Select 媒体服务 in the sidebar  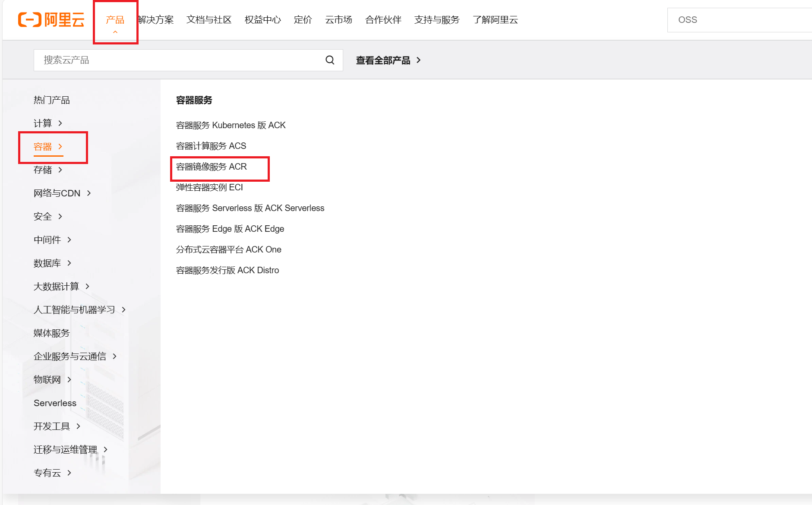coord(52,333)
